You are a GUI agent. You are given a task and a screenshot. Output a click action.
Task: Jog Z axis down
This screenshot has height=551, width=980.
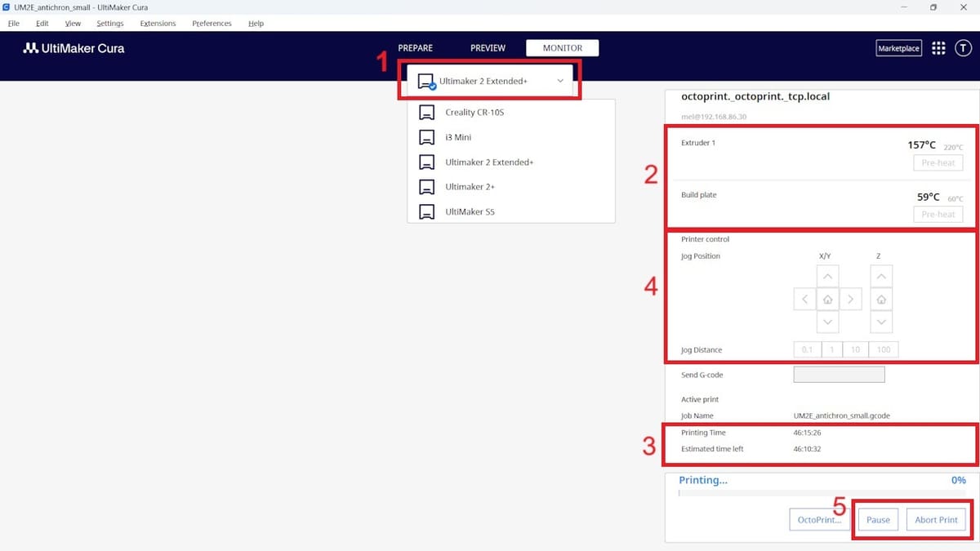[x=881, y=322]
